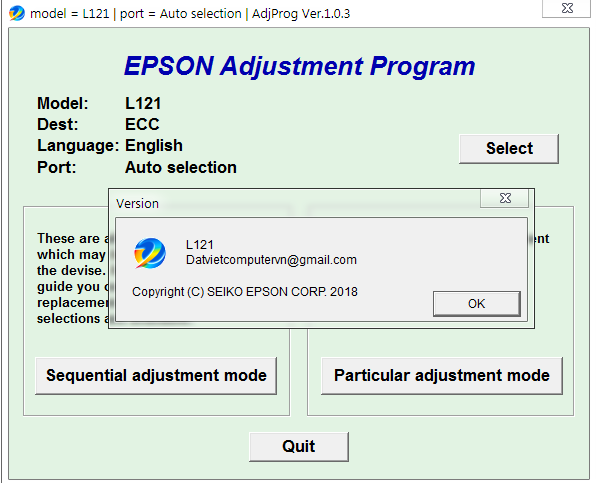This screenshot has width=596, height=483.
Task: Confirm the Version dialog with OK
Action: (477, 304)
